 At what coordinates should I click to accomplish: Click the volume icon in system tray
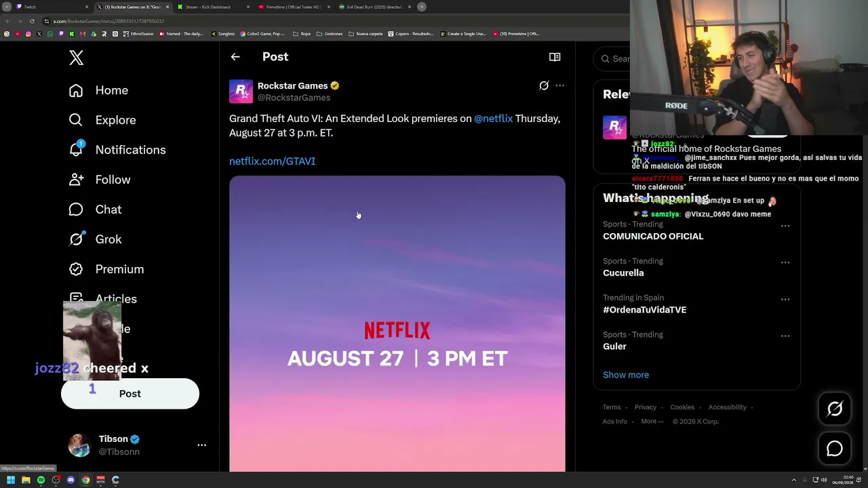click(824, 480)
